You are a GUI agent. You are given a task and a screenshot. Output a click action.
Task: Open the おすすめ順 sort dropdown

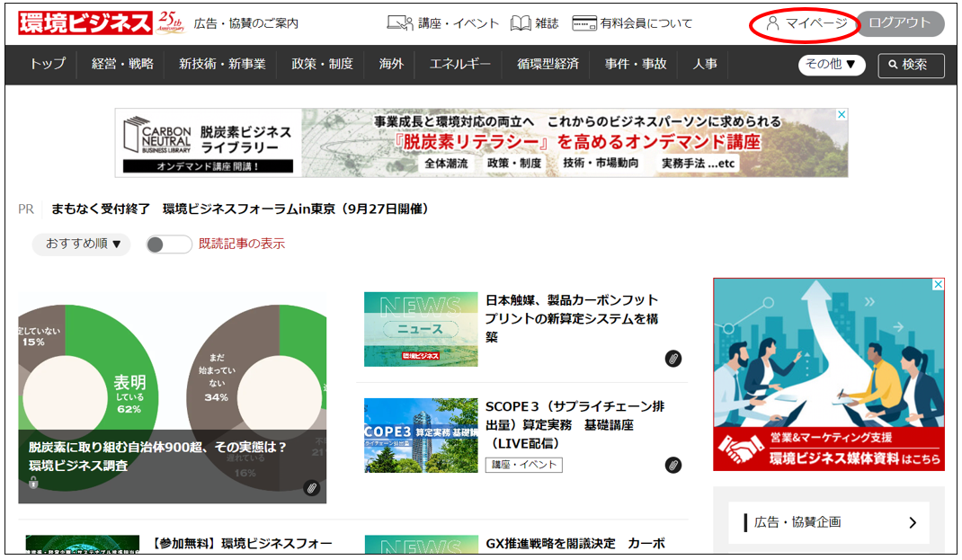pos(82,244)
